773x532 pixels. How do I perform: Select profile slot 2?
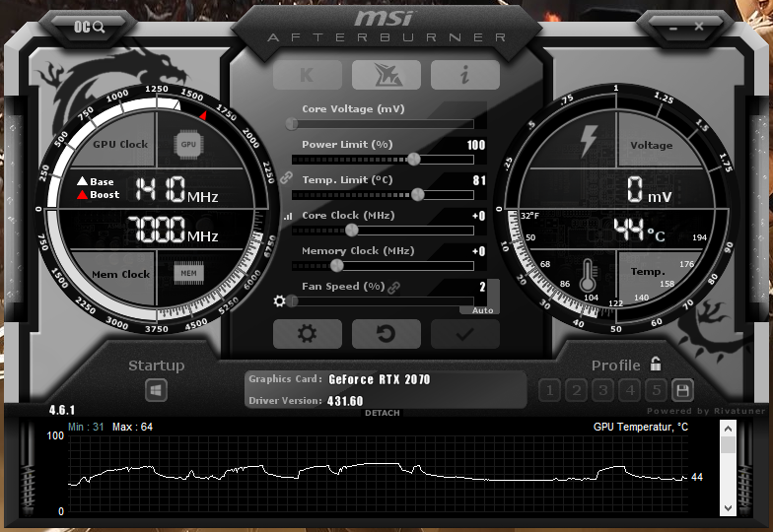click(x=576, y=391)
